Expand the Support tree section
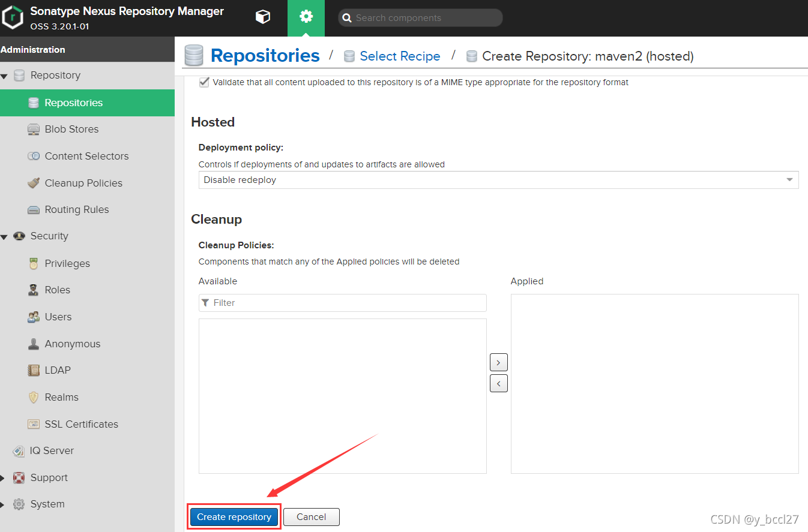Image resolution: width=808 pixels, height=532 pixels. pos(2,478)
